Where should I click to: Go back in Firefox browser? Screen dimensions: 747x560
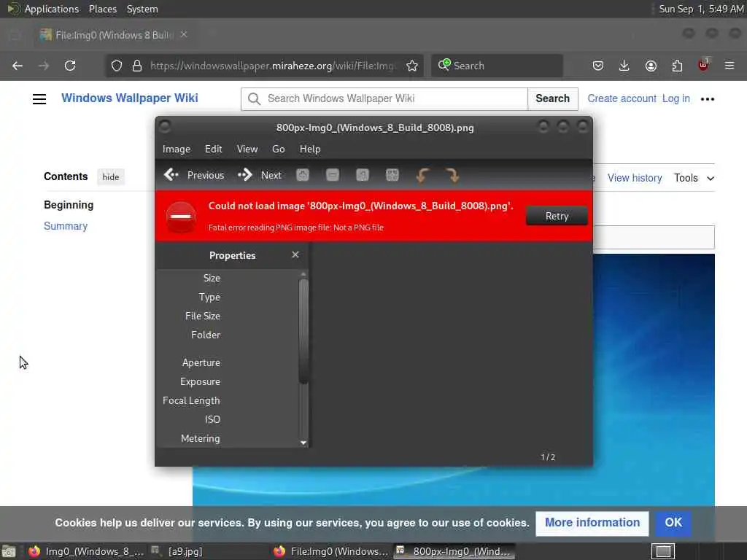pos(18,66)
